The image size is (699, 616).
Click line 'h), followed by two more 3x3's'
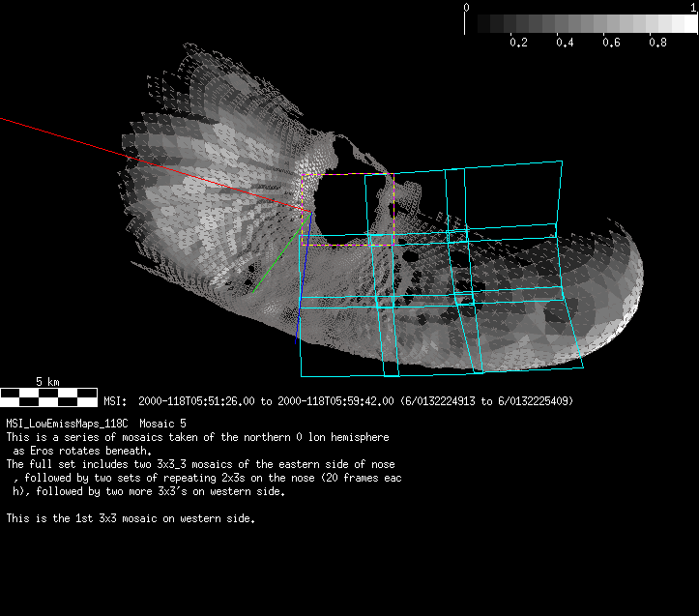(x=149, y=491)
